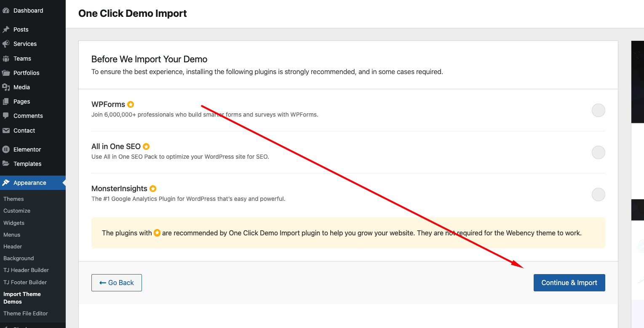Open the Dashboard menu

click(x=33, y=11)
